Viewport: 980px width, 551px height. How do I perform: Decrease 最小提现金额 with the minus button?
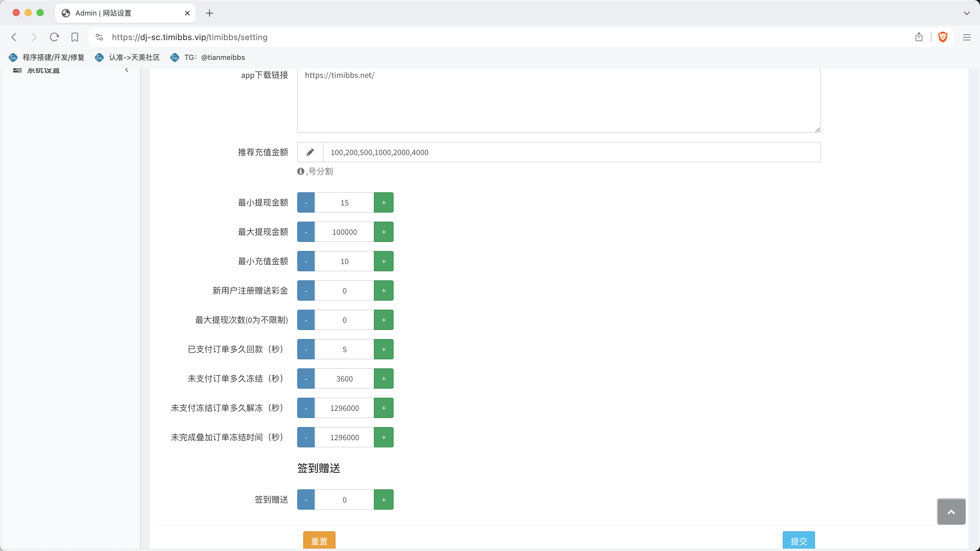306,202
